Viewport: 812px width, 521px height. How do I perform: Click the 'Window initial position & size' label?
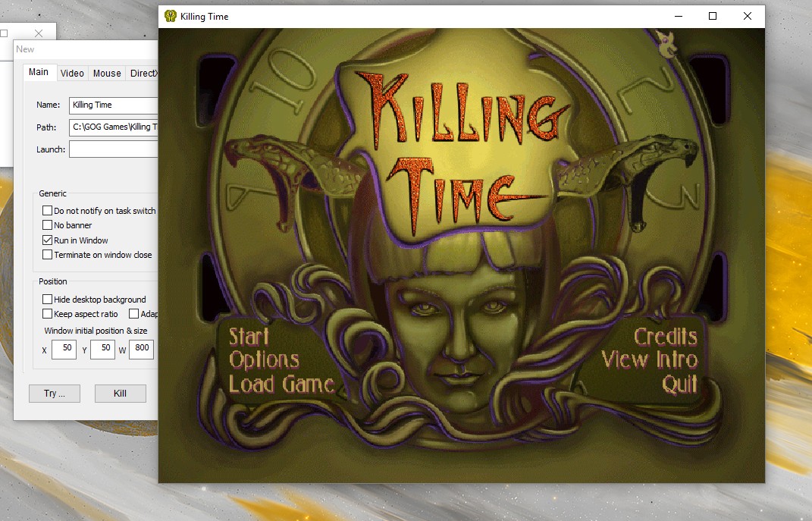coord(96,331)
